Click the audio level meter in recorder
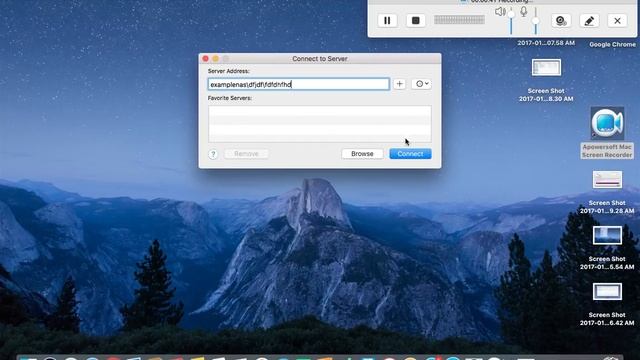640x360 pixels. (459, 20)
